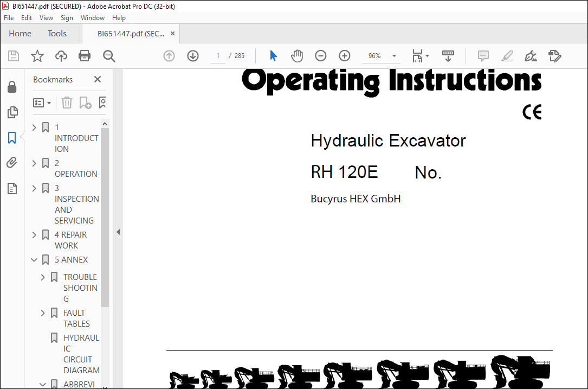Expand 3 INSPECTION AND SERVICING bookmark
The image size is (588, 389).
34,188
